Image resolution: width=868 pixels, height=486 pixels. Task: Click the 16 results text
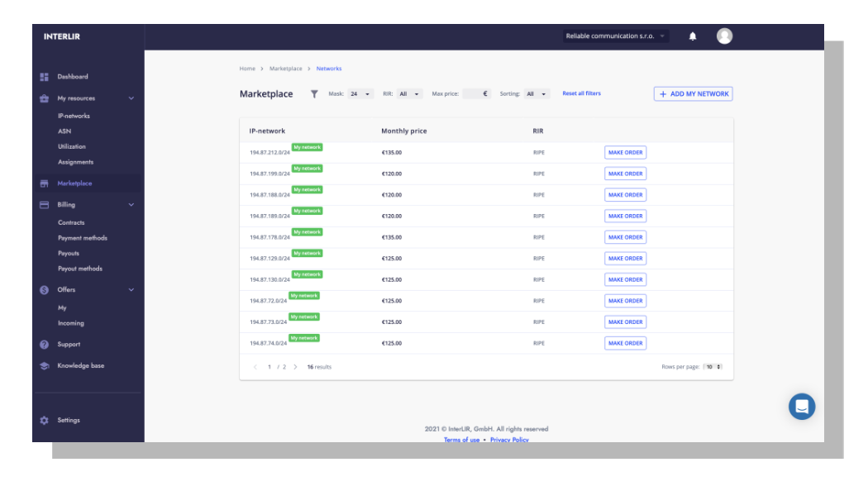point(319,367)
